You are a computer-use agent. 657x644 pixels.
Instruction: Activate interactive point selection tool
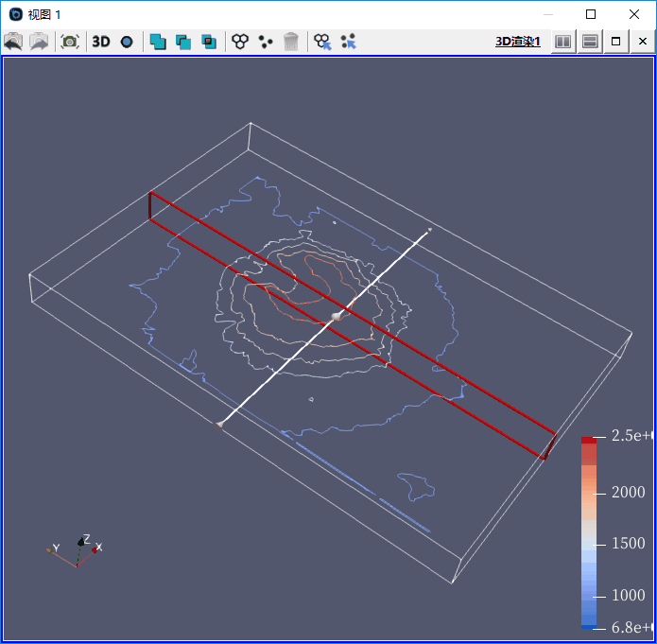coord(348,42)
